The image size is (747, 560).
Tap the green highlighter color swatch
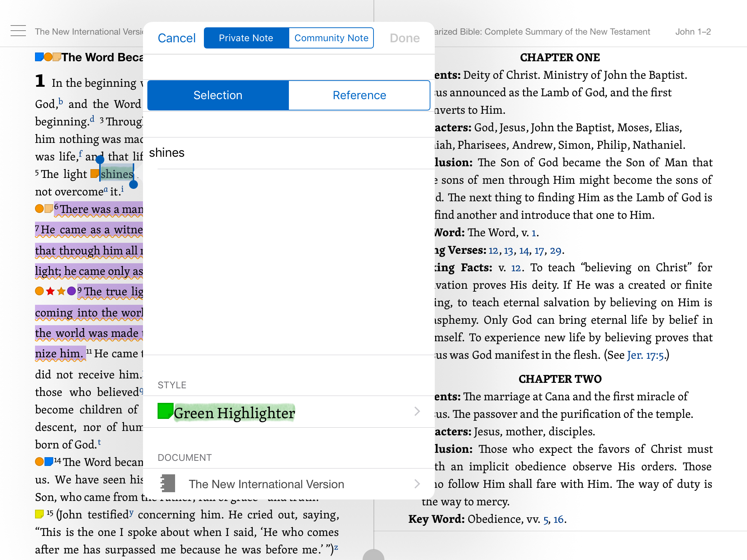click(165, 411)
